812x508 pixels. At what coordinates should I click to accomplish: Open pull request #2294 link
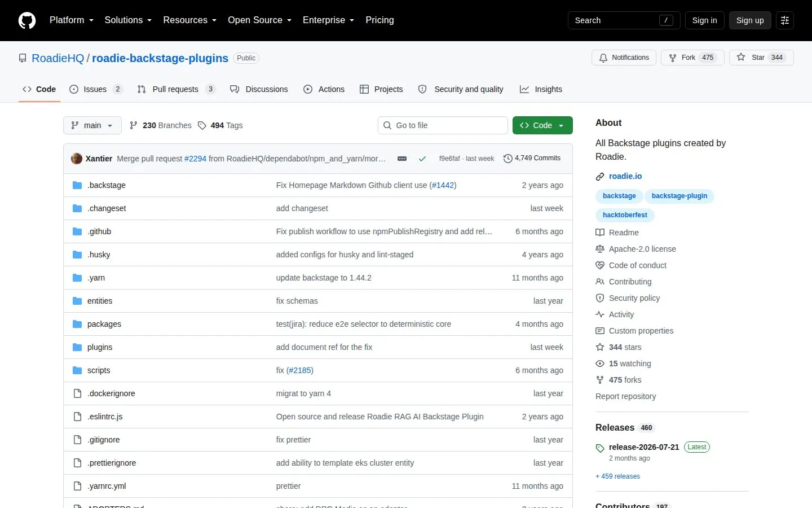196,159
